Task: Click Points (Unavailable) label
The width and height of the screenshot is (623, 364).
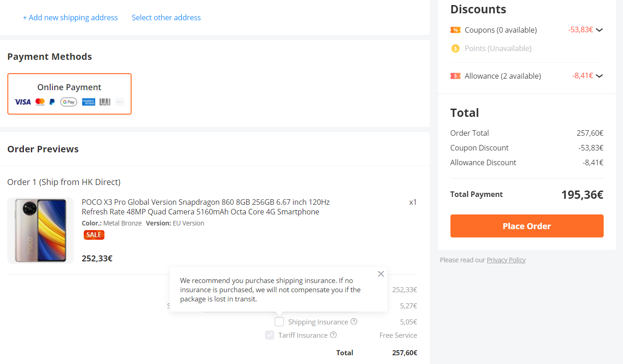Action: pos(498,48)
